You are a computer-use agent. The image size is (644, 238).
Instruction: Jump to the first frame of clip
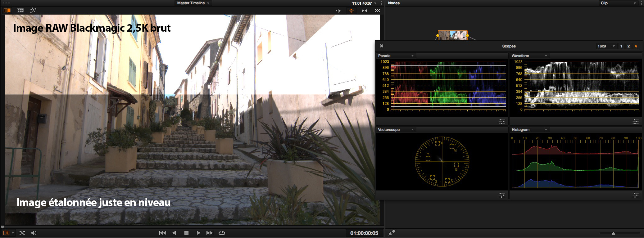point(162,233)
